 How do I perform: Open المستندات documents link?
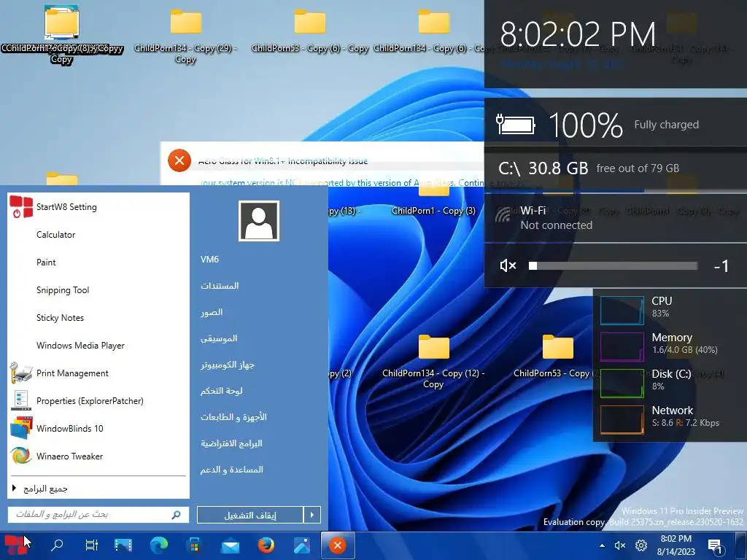220,286
